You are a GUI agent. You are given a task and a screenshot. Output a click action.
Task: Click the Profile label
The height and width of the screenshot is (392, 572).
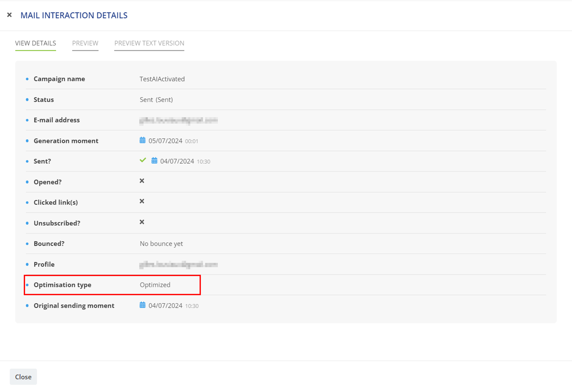pyautogui.click(x=44, y=265)
